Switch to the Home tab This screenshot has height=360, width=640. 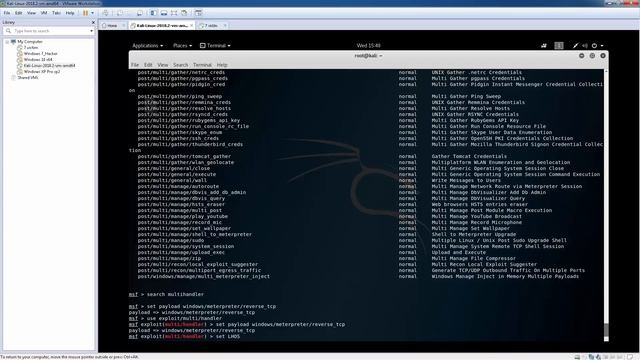(111, 25)
